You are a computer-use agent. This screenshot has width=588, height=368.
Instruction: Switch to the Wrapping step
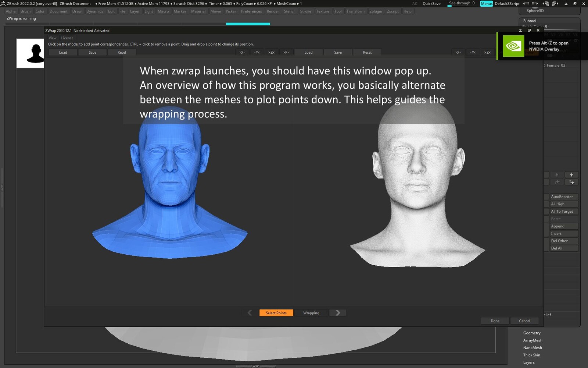pyautogui.click(x=311, y=313)
